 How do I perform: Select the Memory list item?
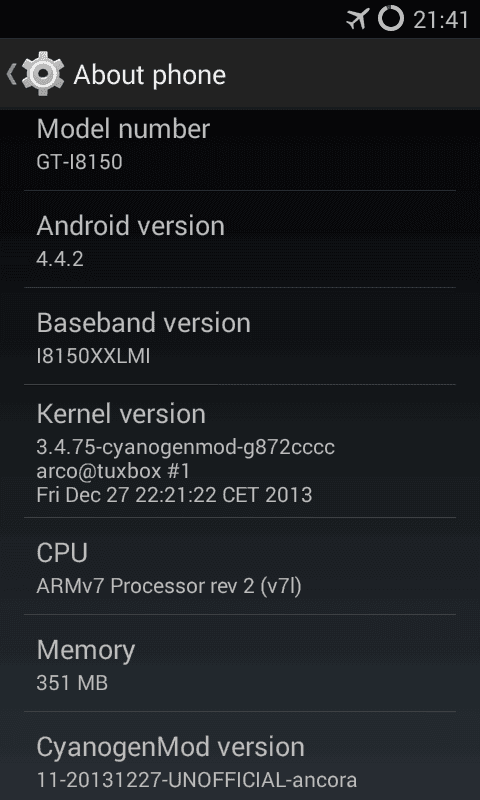tap(240, 663)
